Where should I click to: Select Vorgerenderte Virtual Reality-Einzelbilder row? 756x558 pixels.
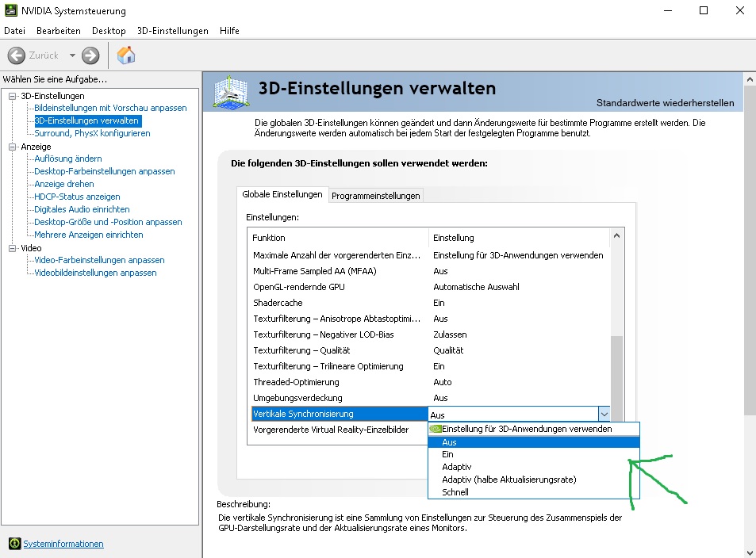point(339,430)
